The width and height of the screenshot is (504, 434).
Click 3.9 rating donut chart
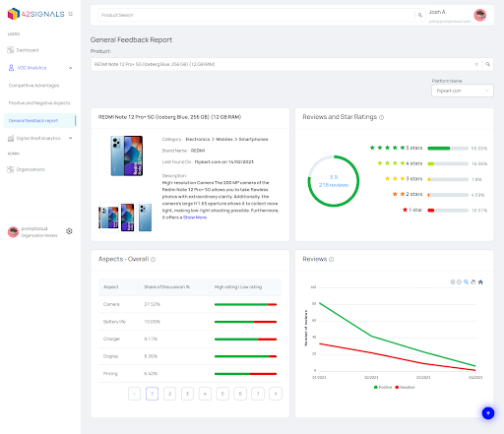click(334, 181)
